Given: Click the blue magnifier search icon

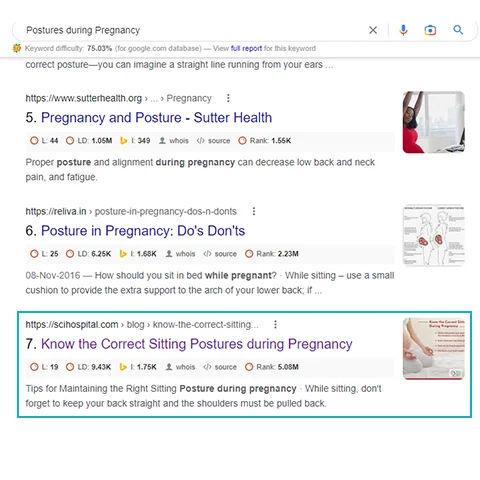Looking at the screenshot, I should pyautogui.click(x=458, y=30).
